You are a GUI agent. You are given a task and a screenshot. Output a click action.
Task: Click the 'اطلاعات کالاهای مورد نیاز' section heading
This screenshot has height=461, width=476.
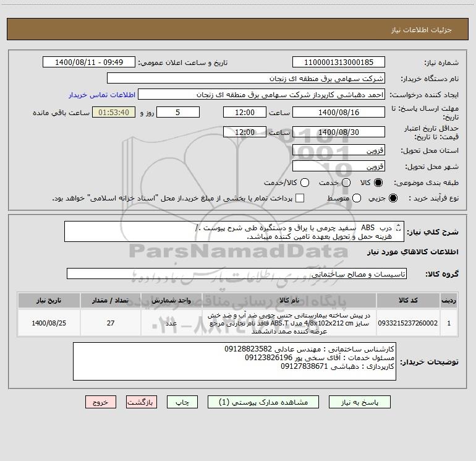pos(413,252)
